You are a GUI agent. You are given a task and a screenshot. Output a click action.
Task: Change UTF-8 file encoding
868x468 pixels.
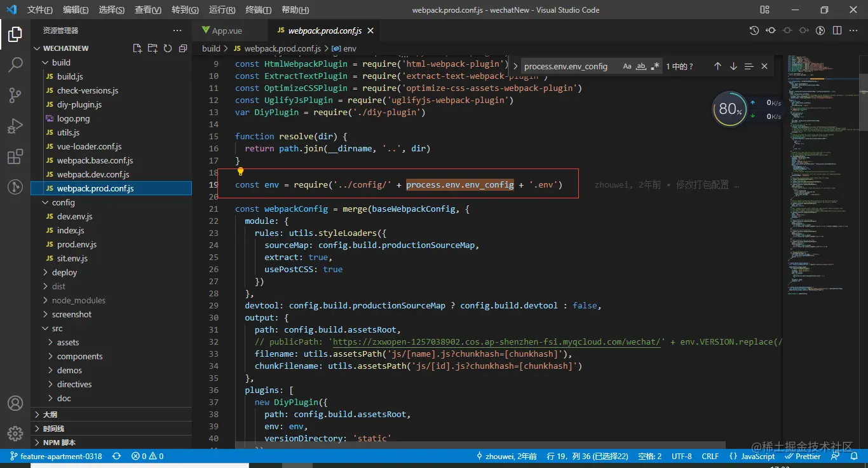(x=681, y=456)
